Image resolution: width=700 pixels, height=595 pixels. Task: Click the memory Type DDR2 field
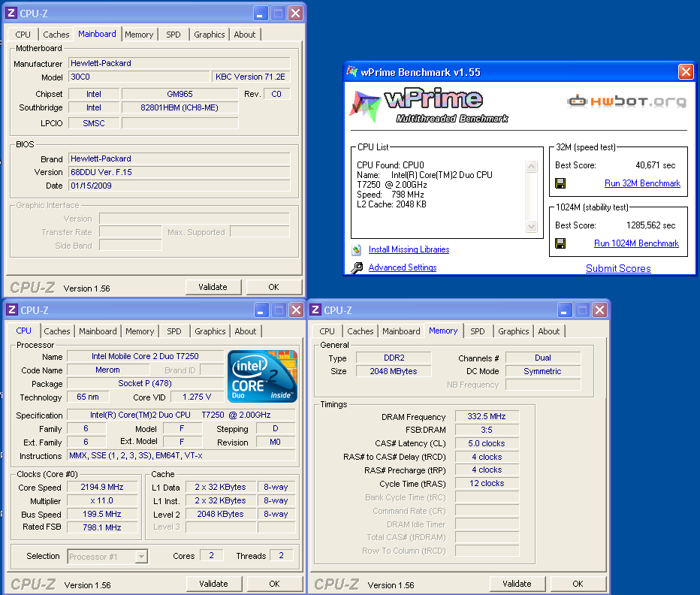[x=394, y=358]
